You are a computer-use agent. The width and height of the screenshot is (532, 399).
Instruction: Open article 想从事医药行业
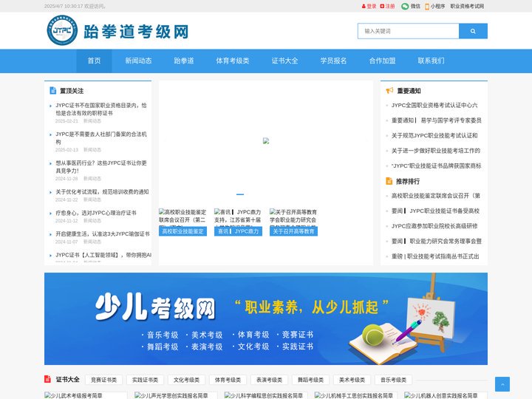[101, 167]
